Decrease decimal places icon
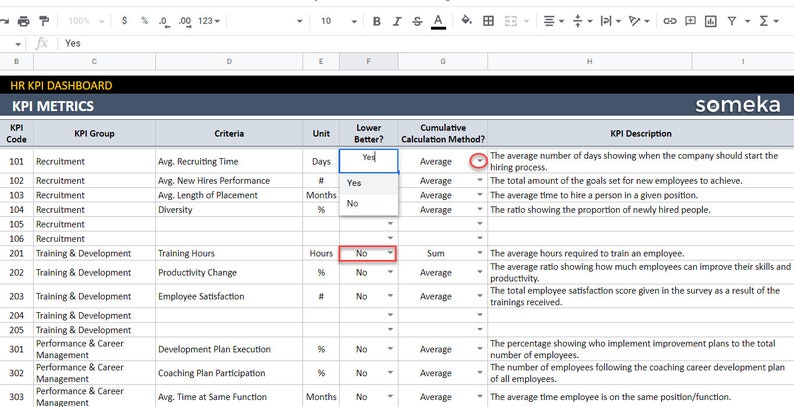 (163, 21)
